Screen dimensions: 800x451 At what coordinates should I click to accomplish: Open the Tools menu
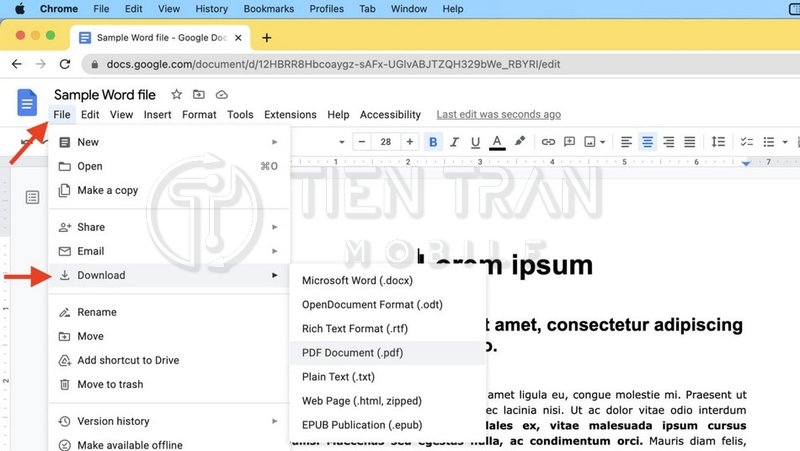[x=240, y=115]
